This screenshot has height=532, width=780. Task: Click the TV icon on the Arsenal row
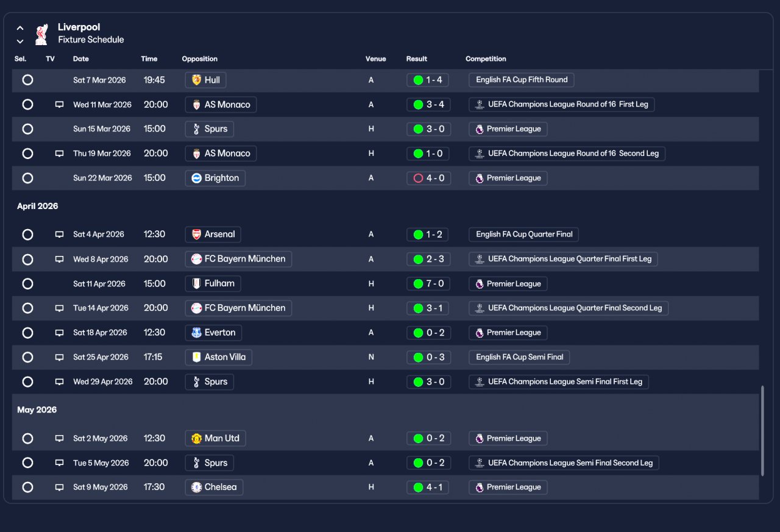[59, 235]
